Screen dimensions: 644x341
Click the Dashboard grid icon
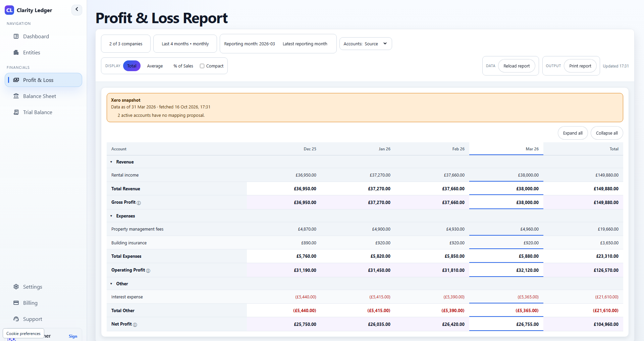point(16,36)
